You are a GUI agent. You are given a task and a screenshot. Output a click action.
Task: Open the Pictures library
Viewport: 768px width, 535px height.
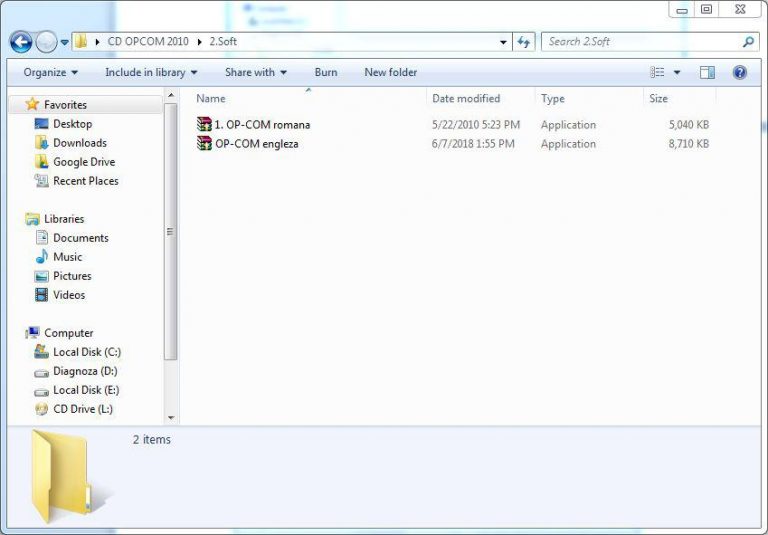tap(72, 276)
